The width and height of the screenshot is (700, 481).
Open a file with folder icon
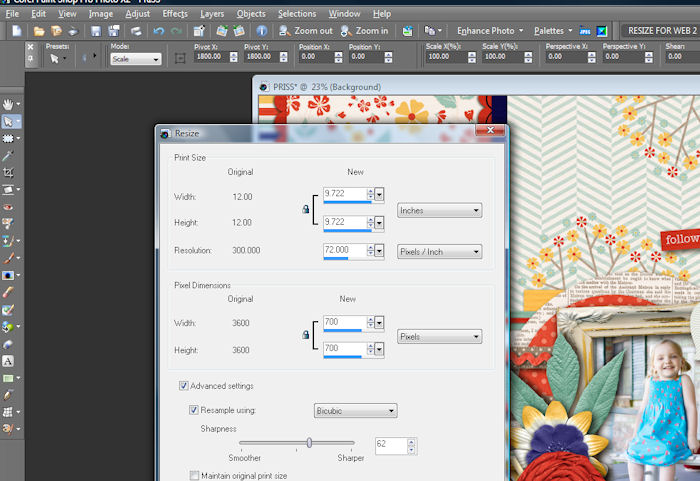(39, 31)
